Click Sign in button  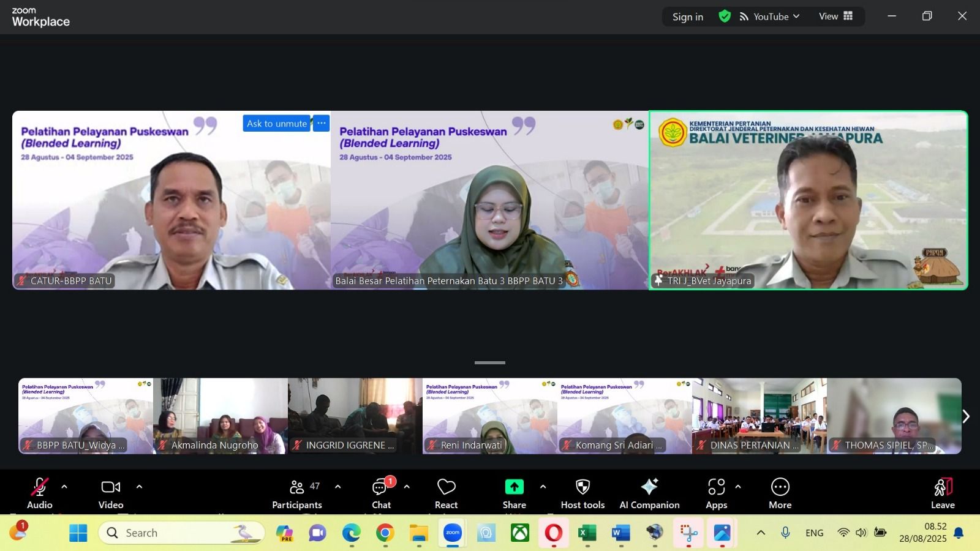(x=688, y=17)
